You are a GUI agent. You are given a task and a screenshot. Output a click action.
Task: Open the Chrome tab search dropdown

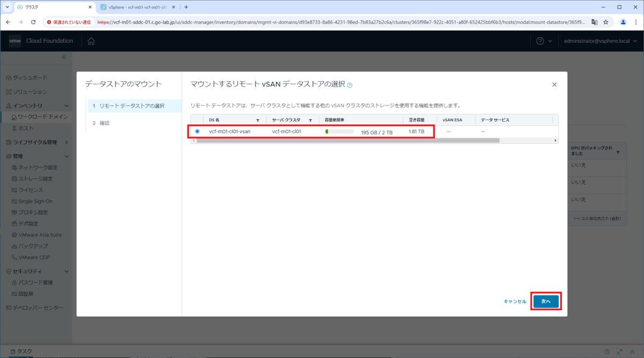(x=7, y=7)
